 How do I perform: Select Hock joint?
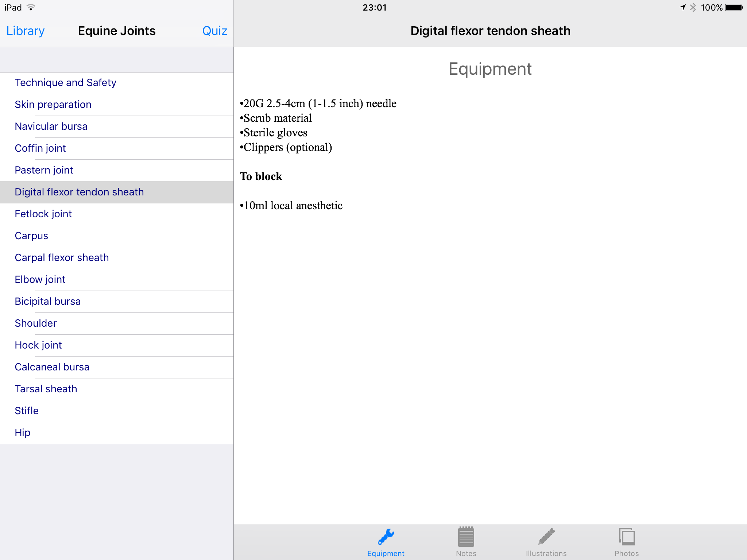[x=117, y=345]
